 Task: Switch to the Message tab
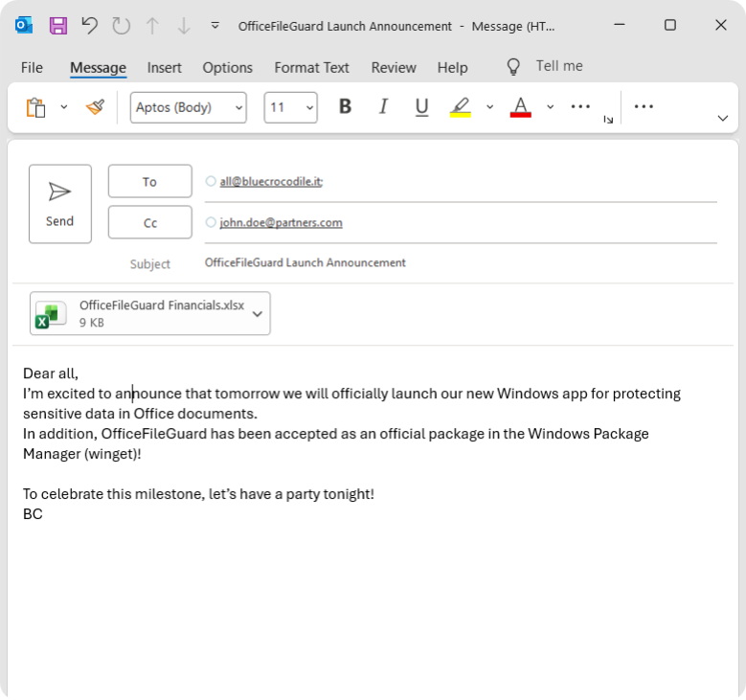98,68
